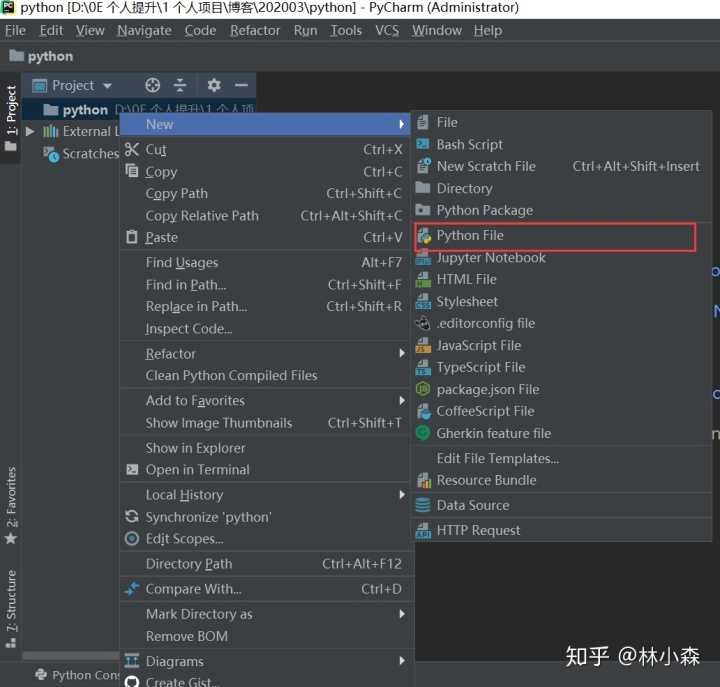This screenshot has width=720, height=687.
Task: Click the Copy icon in context menu
Action: click(132, 171)
